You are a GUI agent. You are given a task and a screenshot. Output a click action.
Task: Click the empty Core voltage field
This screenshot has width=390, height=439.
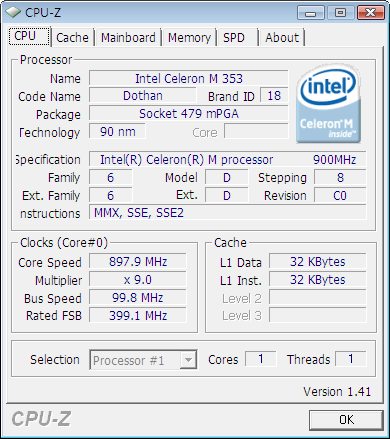[256, 131]
